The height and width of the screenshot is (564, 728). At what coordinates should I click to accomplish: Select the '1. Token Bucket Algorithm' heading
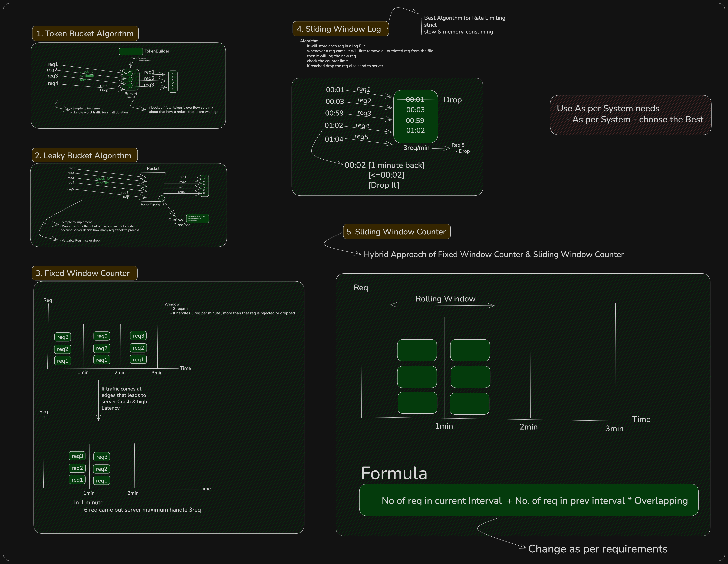[85, 34]
